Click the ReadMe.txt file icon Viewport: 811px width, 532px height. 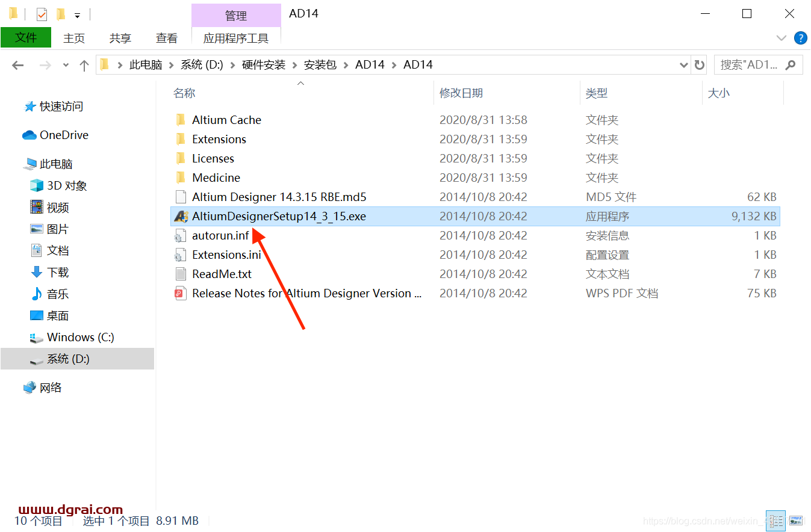181,274
